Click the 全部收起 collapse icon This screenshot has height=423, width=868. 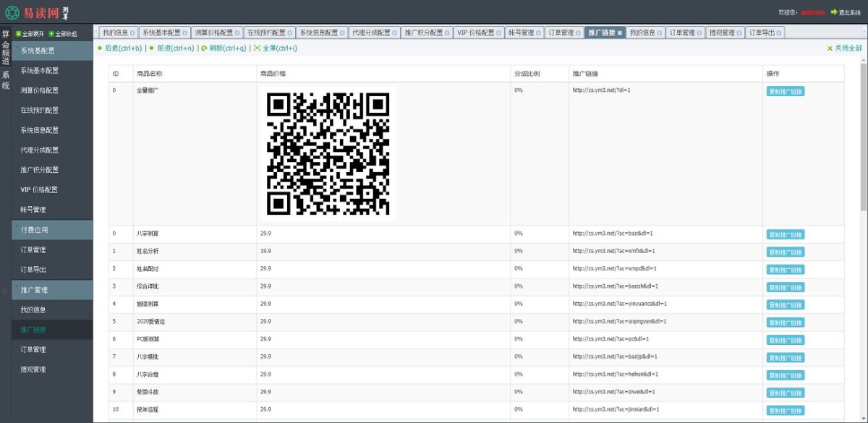tap(51, 33)
